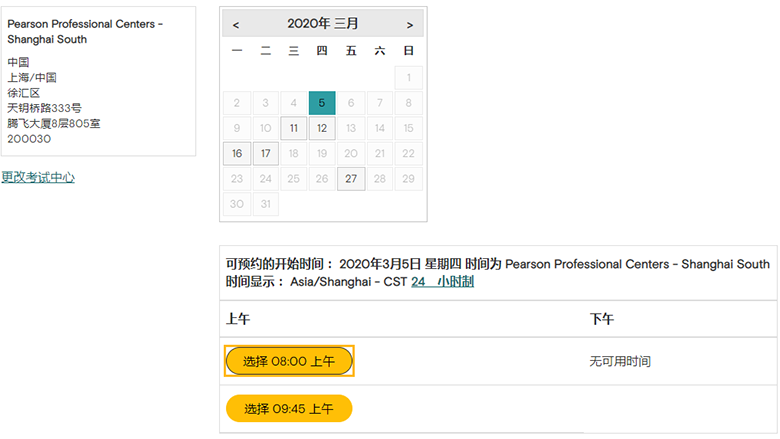The height and width of the screenshot is (439, 780).
Task: Choose the 选择 08:00 上午 time slot
Action: point(289,361)
